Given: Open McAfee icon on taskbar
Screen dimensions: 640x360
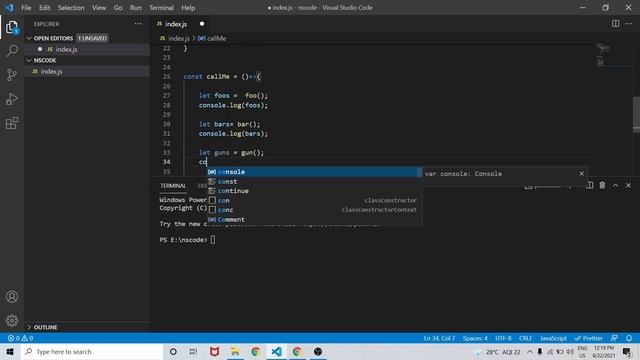Looking at the screenshot, I should tap(214, 351).
